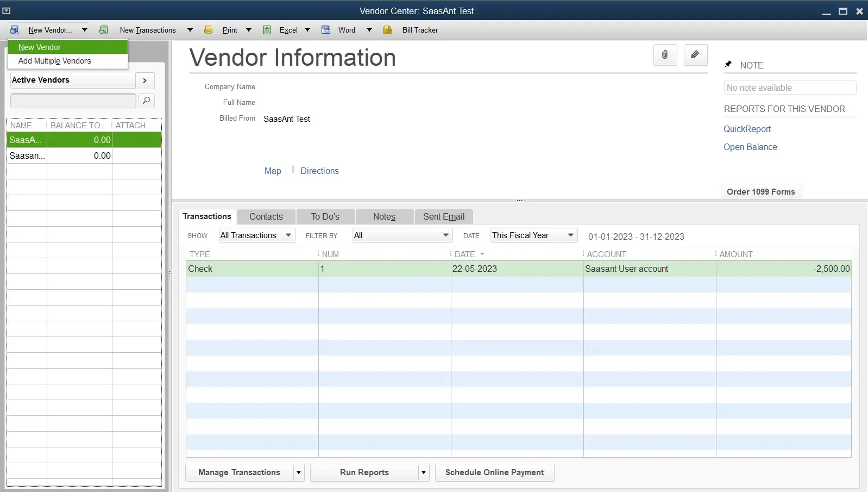Sort by BALANCE TO... column header

79,125
